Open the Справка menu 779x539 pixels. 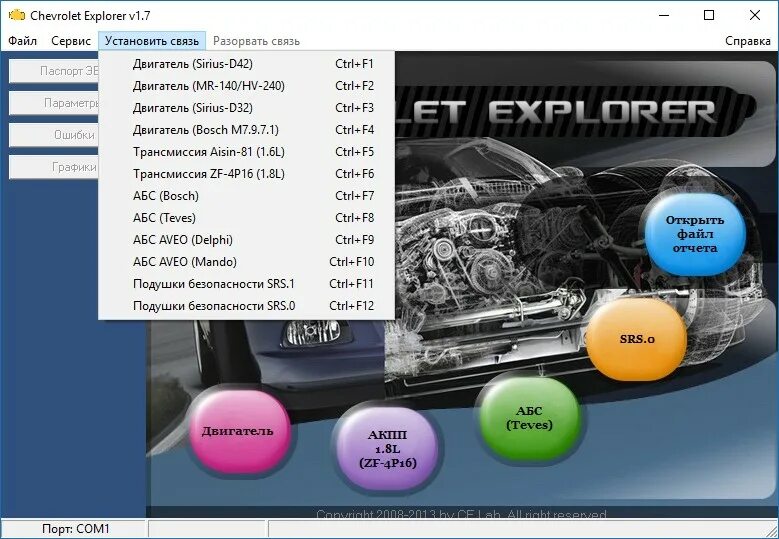click(747, 41)
